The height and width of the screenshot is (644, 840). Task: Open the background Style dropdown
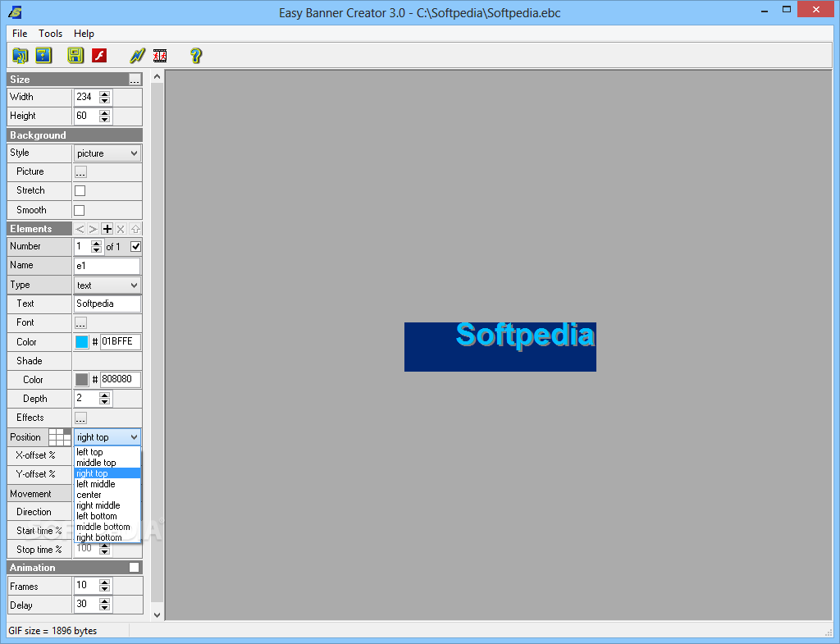[x=107, y=153]
